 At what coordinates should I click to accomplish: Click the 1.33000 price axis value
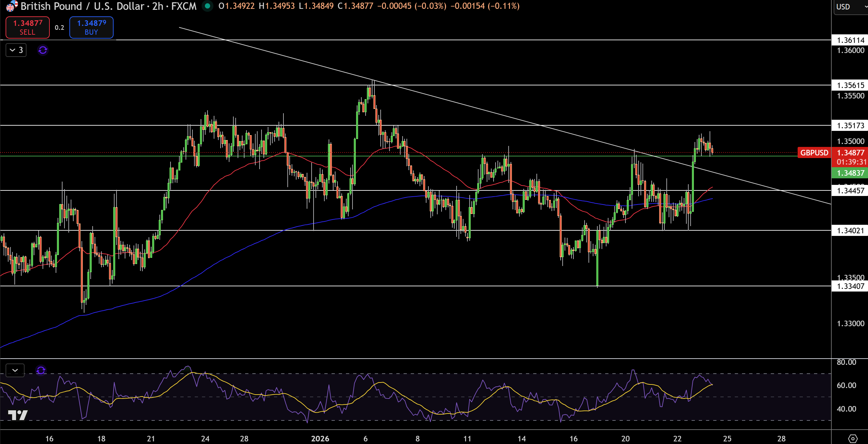point(850,324)
